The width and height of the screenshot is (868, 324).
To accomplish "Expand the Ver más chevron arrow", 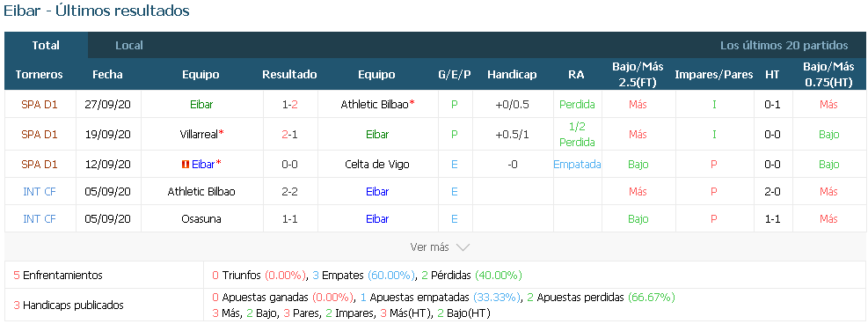I will click(x=463, y=247).
